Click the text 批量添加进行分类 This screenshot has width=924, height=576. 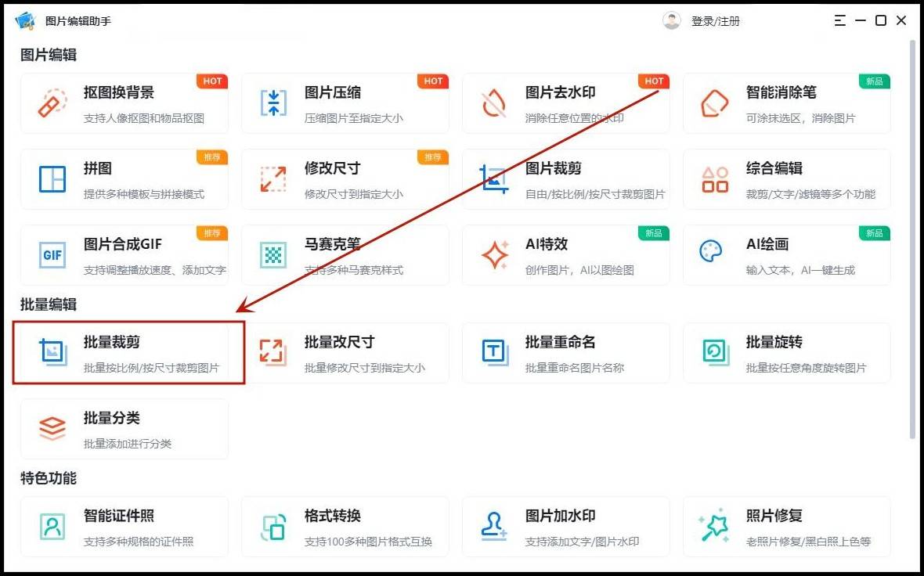tap(128, 444)
